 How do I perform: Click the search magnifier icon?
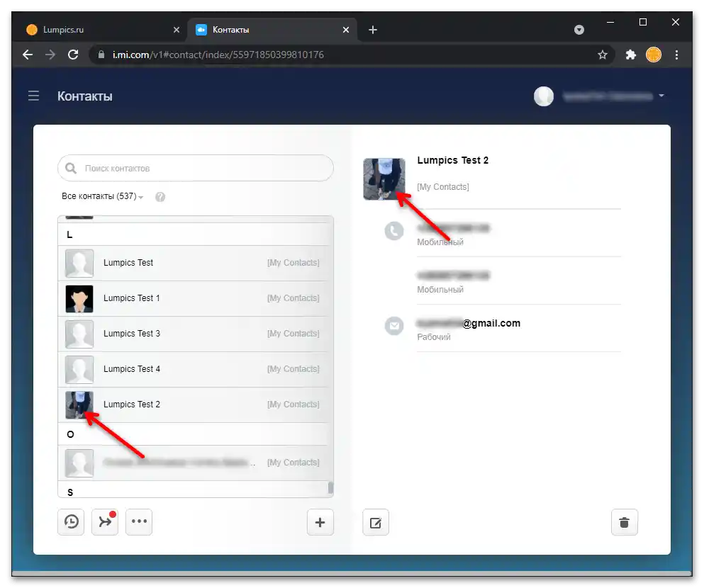[x=70, y=168]
